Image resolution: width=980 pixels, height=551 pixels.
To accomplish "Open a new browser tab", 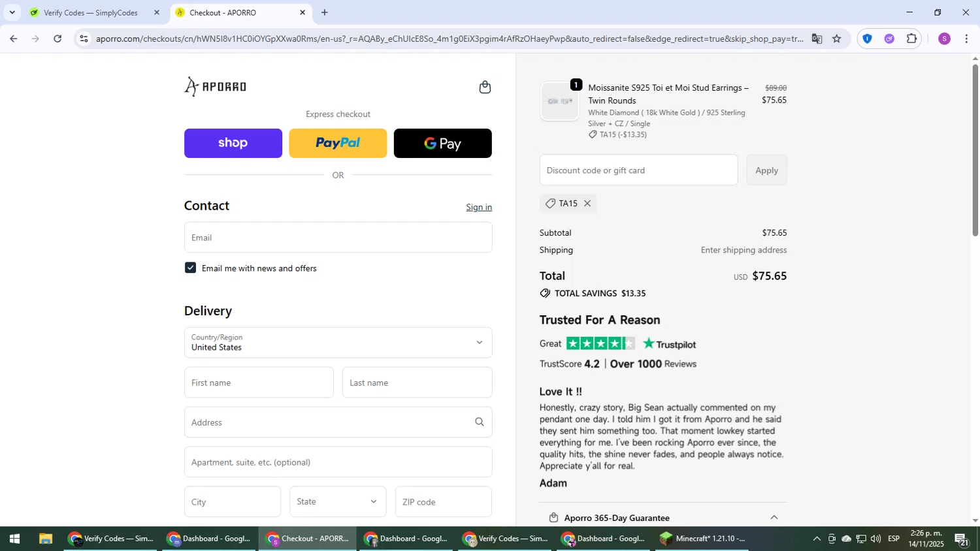I will 325,12.
